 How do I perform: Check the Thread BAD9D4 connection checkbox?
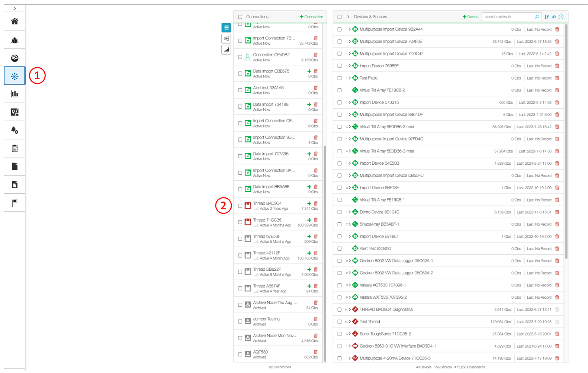[240, 206]
